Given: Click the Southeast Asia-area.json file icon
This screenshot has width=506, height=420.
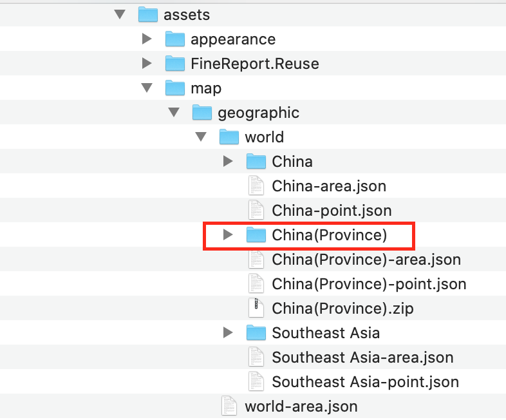Looking at the screenshot, I should [x=256, y=357].
